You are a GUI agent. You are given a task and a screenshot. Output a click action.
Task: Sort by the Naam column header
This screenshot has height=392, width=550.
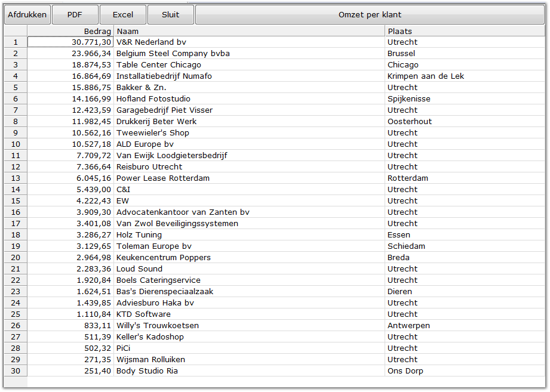(250, 31)
